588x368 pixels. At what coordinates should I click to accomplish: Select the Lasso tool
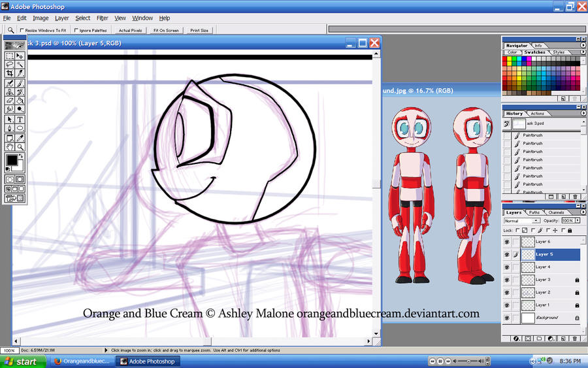pos(10,65)
